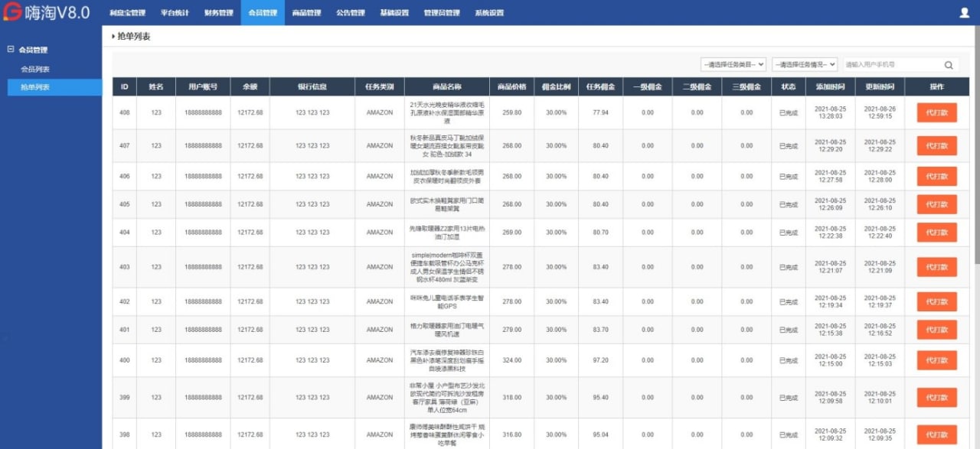The image size is (980, 449).
Task: Open the 请选择任务类目 dropdown
Action: (733, 65)
